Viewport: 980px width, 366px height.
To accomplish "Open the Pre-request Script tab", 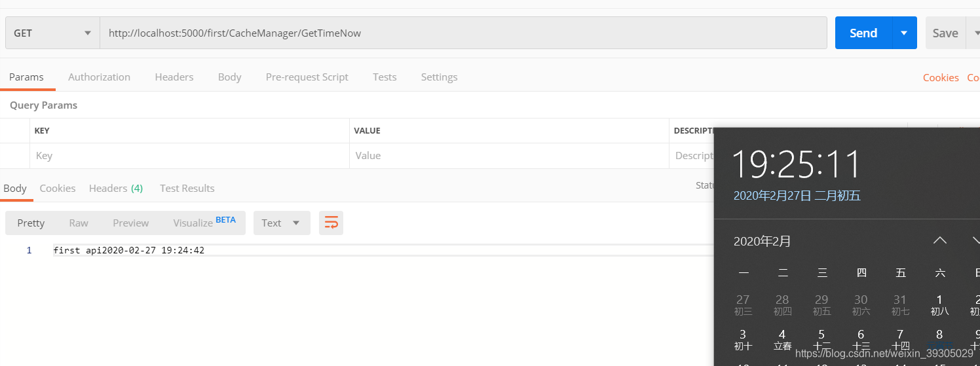I will (307, 77).
